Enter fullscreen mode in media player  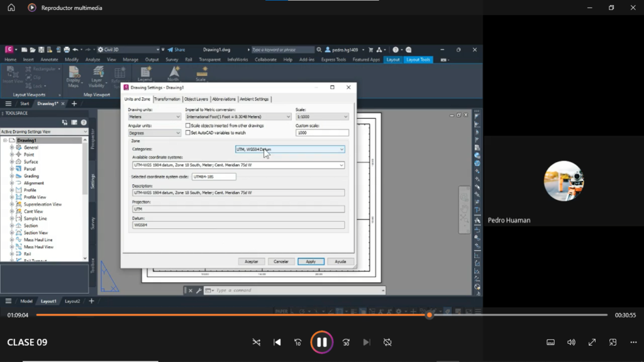[x=592, y=342]
